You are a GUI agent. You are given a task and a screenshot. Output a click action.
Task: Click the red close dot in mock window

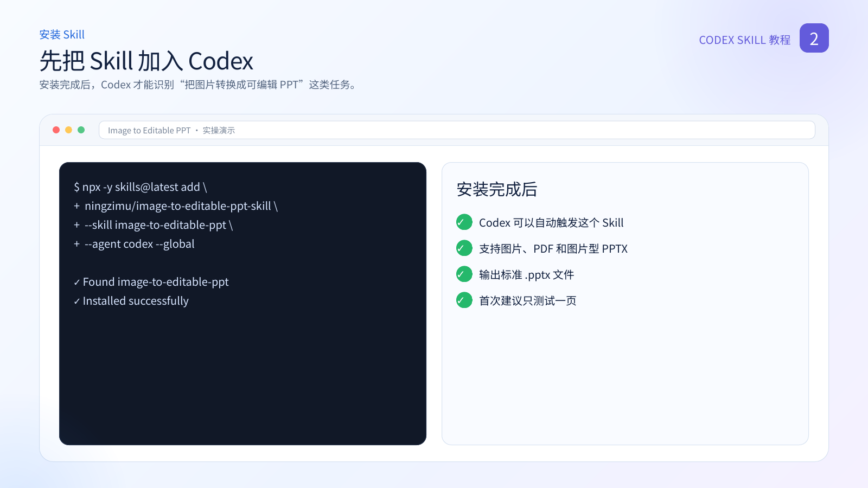tap(56, 130)
